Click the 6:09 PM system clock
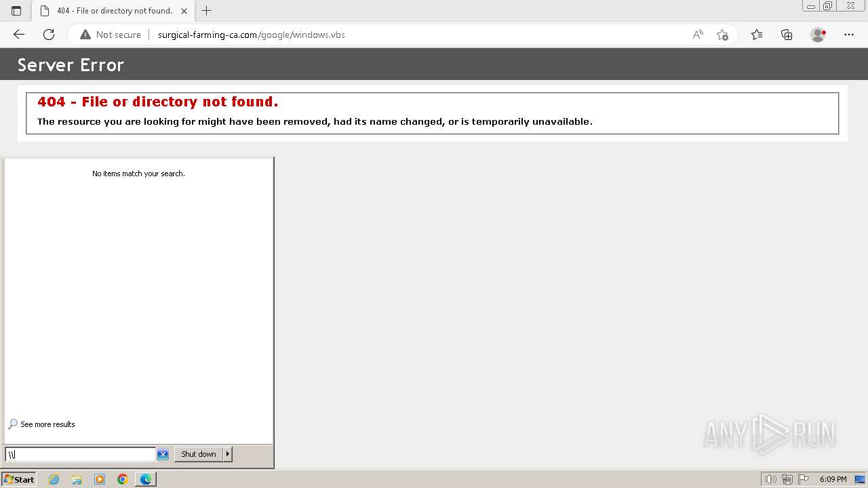868x488 pixels. point(833,479)
